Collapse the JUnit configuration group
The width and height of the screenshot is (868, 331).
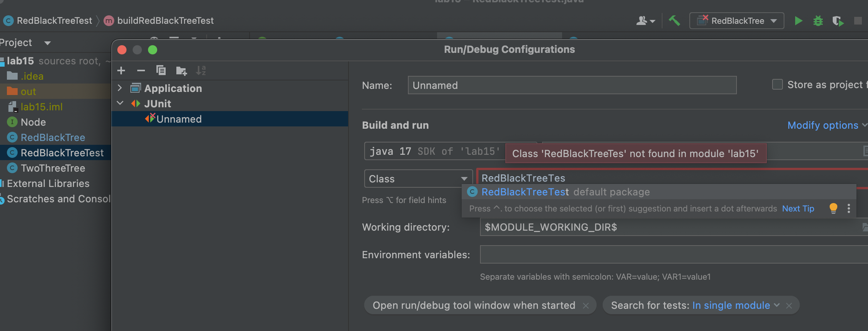[120, 103]
